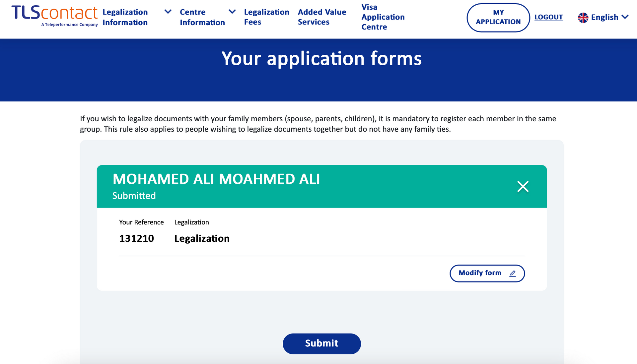Expand the Legalization Information chevron
Viewport: 637px width, 364px height.
tap(168, 12)
